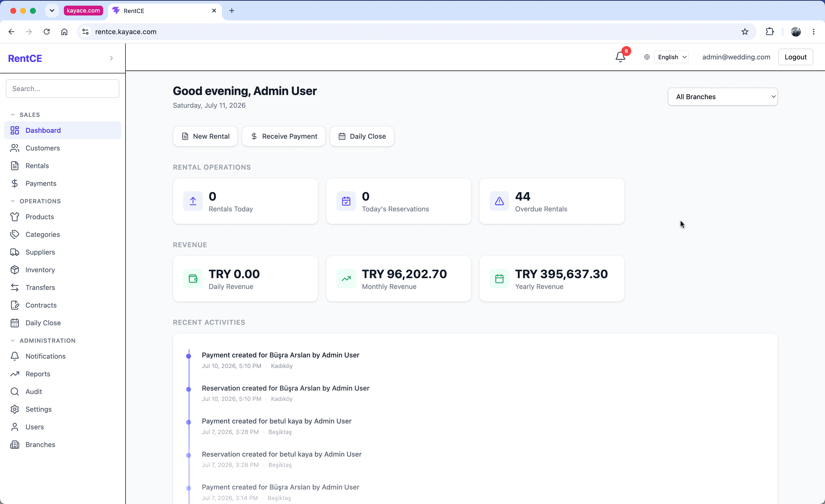Image resolution: width=825 pixels, height=504 pixels.
Task: Click the TRY 395,637.30 Yearly Revenue value
Action: click(x=561, y=274)
